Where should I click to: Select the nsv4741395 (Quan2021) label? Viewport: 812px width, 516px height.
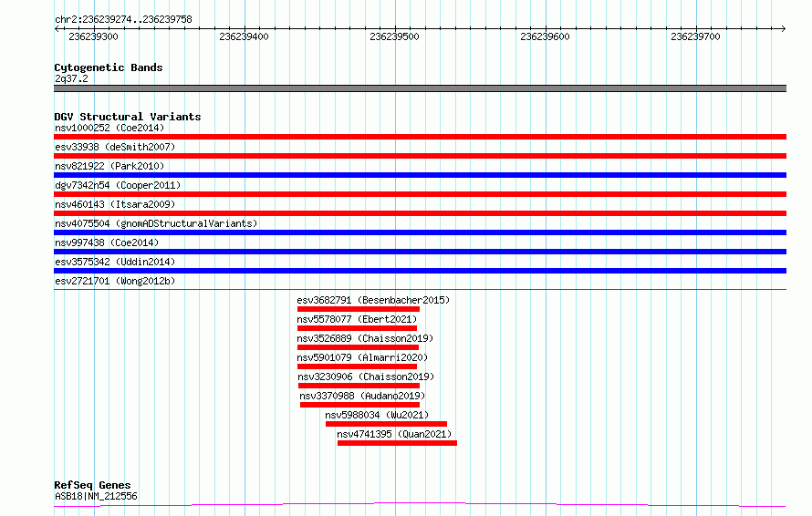tap(394, 434)
